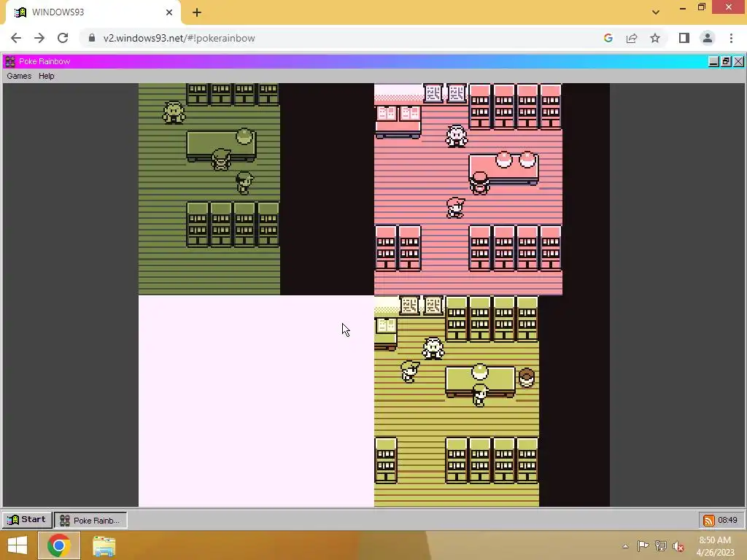Bookmark this page with star icon
The width and height of the screenshot is (747, 560).
(x=655, y=38)
